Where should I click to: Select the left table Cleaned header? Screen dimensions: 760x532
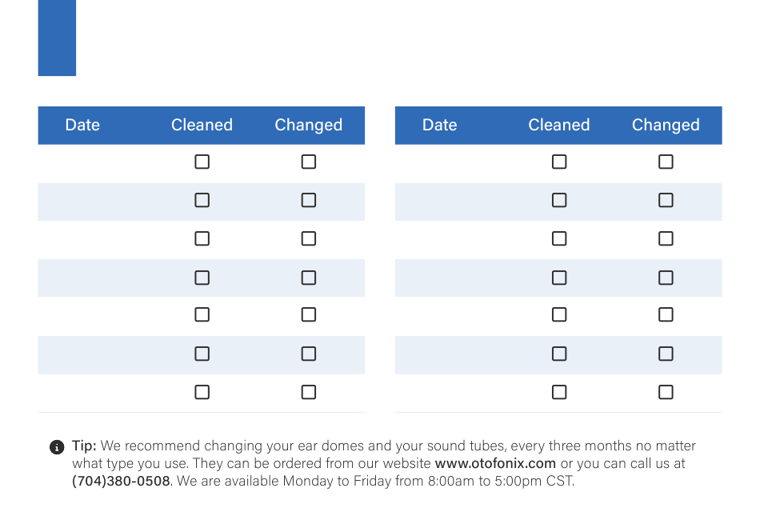click(202, 125)
